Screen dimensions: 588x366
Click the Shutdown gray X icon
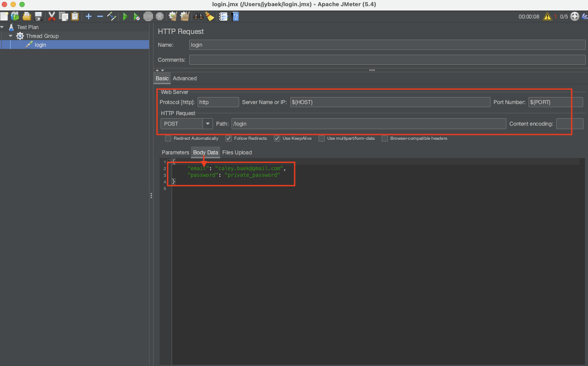point(159,17)
